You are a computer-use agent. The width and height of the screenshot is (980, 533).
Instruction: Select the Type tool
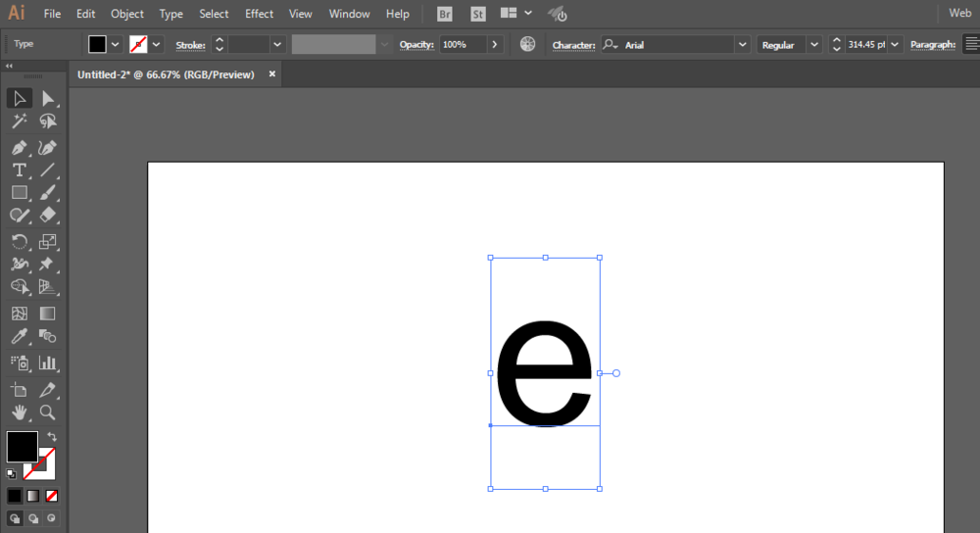19,170
